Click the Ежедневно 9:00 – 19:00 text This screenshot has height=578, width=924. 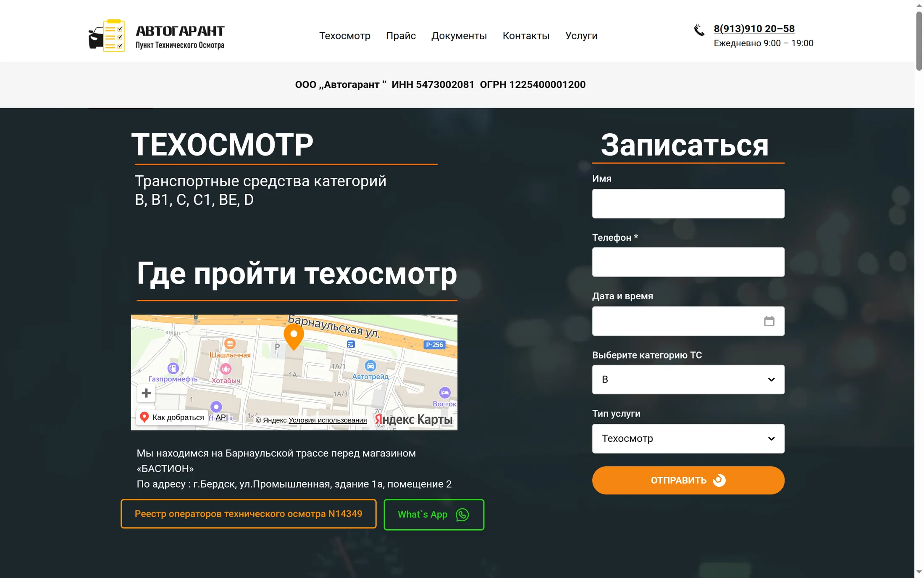click(x=763, y=43)
